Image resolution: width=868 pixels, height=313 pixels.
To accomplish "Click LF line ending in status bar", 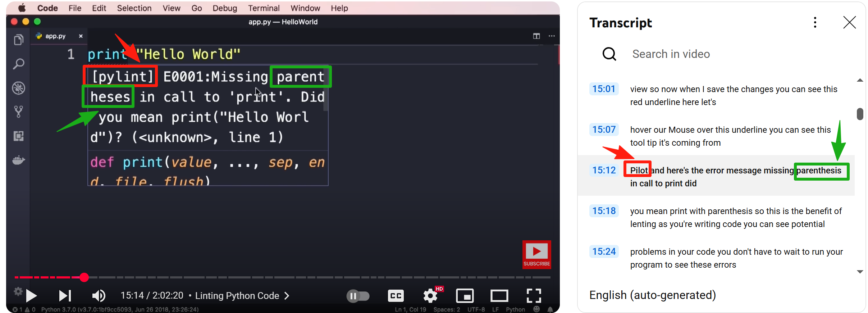I will [495, 309].
